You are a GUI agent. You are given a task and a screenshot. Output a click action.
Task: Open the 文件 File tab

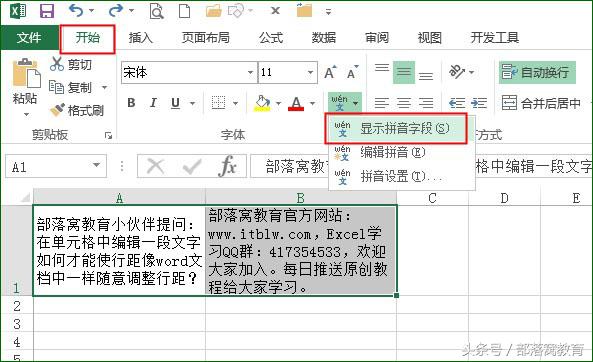click(29, 37)
